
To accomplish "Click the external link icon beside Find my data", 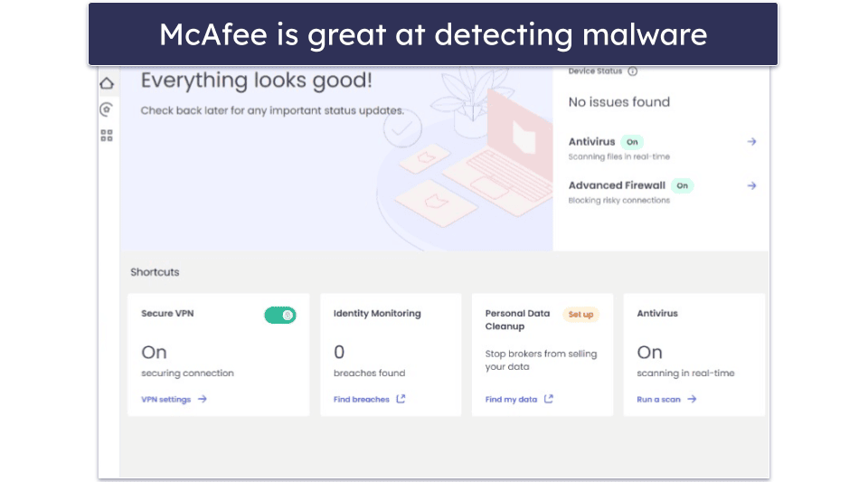I will [549, 399].
